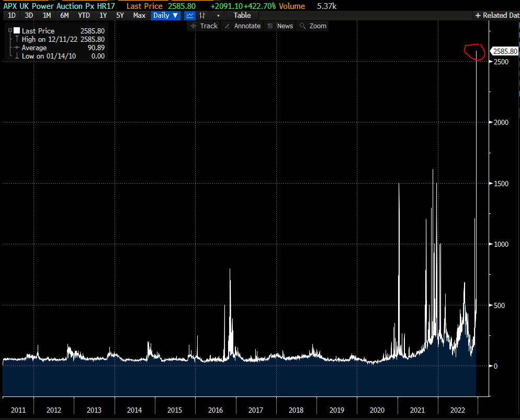Select the YTD range tab

(83, 15)
